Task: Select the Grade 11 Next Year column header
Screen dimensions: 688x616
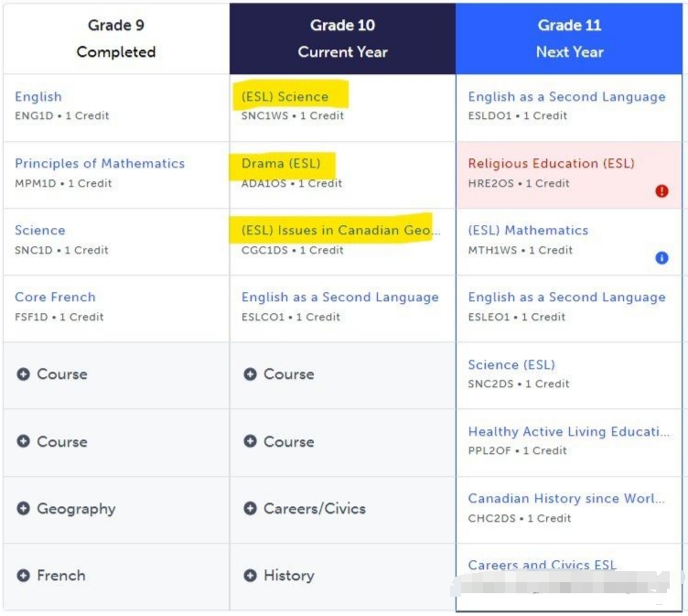Action: click(569, 38)
